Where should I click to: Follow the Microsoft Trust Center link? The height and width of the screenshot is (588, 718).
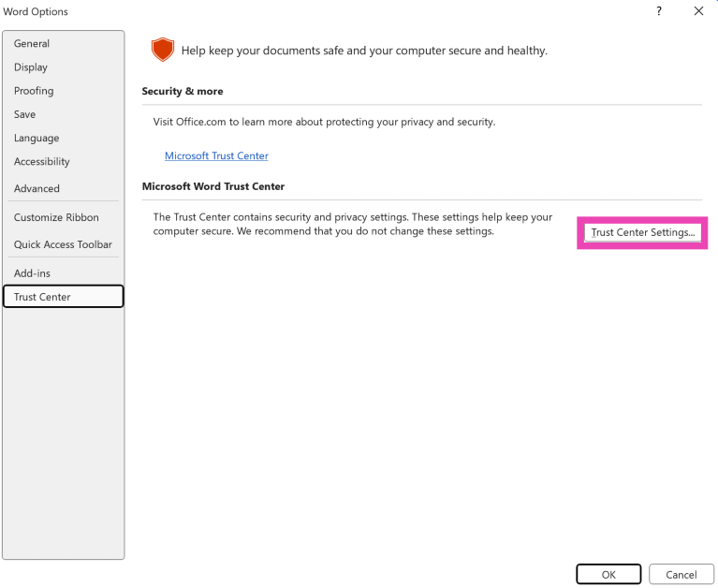[216, 155]
